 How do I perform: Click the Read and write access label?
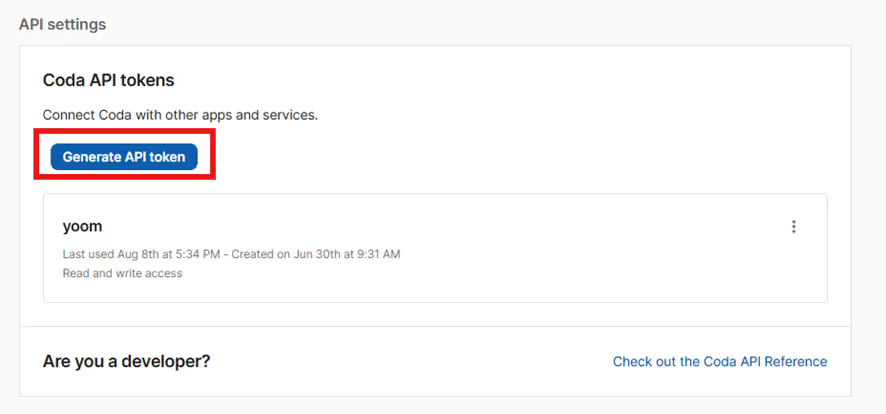(x=123, y=273)
